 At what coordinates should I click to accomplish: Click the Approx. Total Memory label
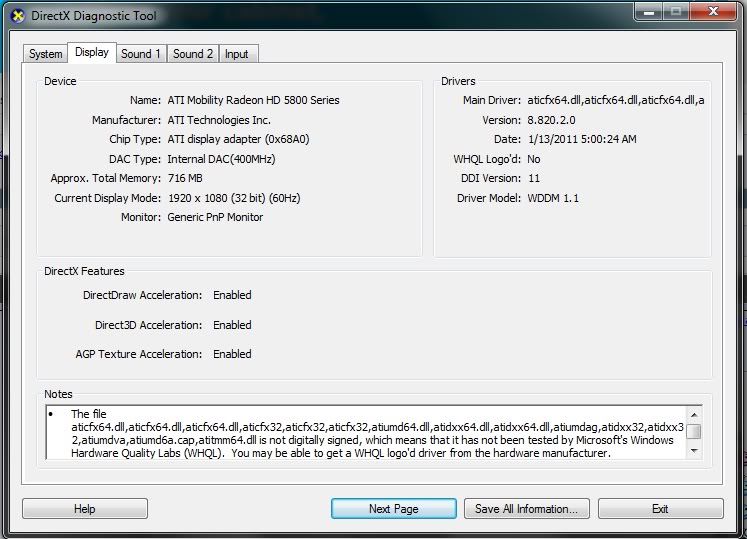coord(106,178)
